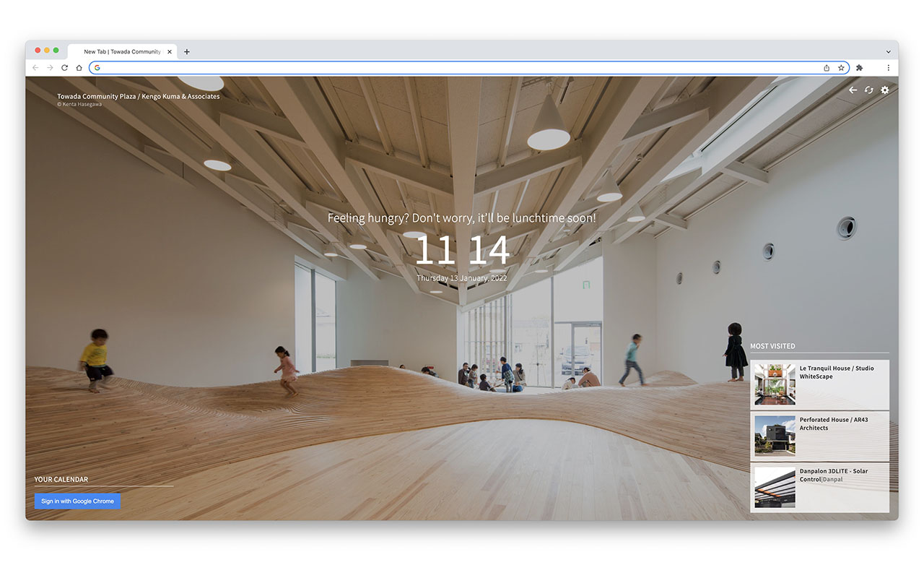Click the browser forward arrow
Viewport: 924px width, 578px height.
coord(49,67)
